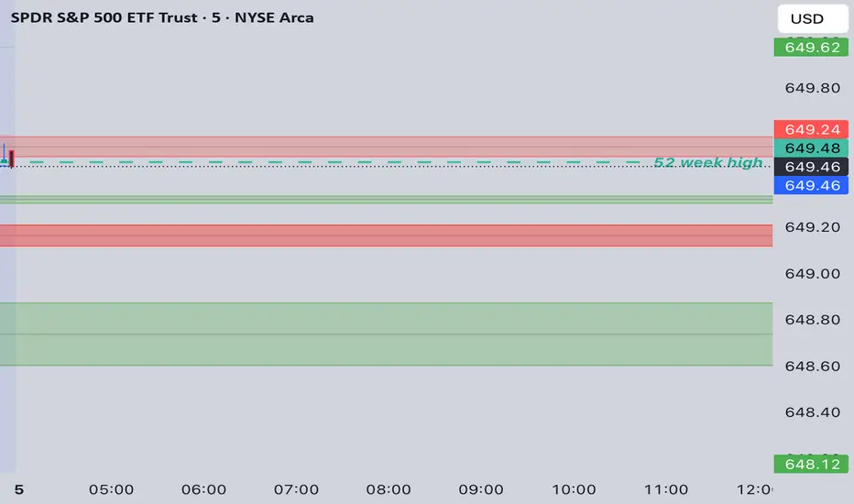Image resolution: width=854 pixels, height=504 pixels.
Task: Click the red candlestick at the left edge
Action: pyautogui.click(x=13, y=158)
